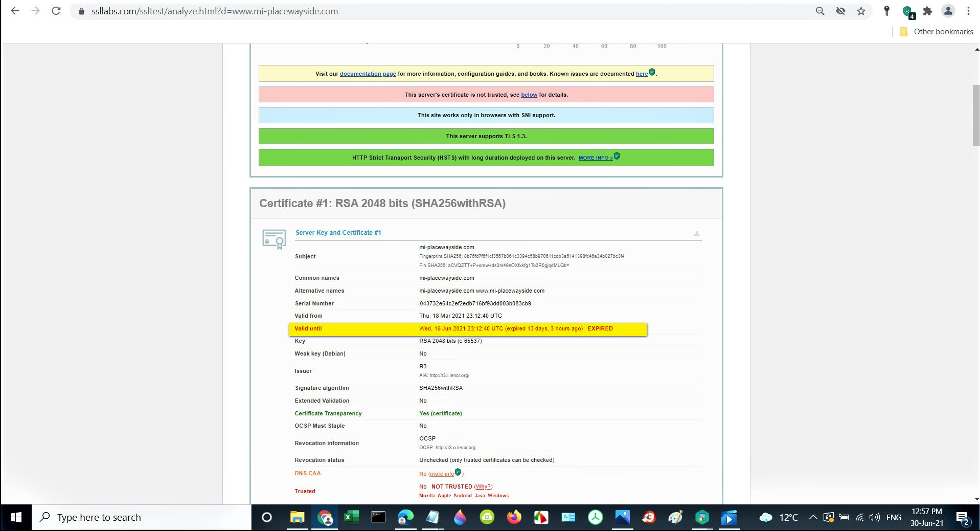Open the flame-drop colored app on taskbar
The image size is (980, 531).
tap(460, 518)
